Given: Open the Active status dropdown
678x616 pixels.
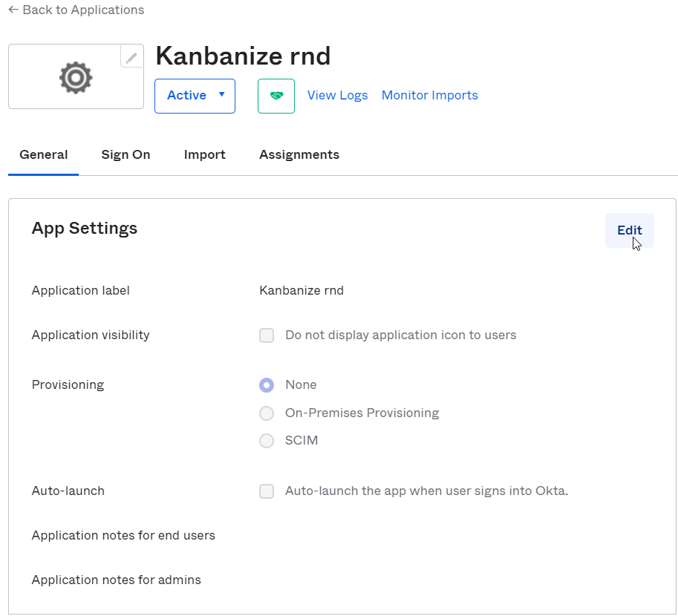Looking at the screenshot, I should [x=195, y=96].
